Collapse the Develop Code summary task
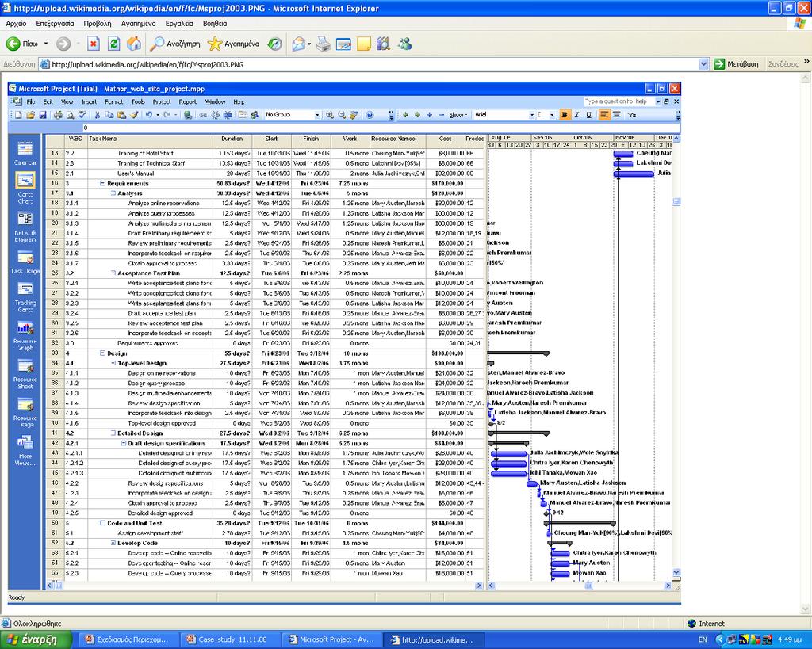The width and height of the screenshot is (812, 649). point(113,543)
